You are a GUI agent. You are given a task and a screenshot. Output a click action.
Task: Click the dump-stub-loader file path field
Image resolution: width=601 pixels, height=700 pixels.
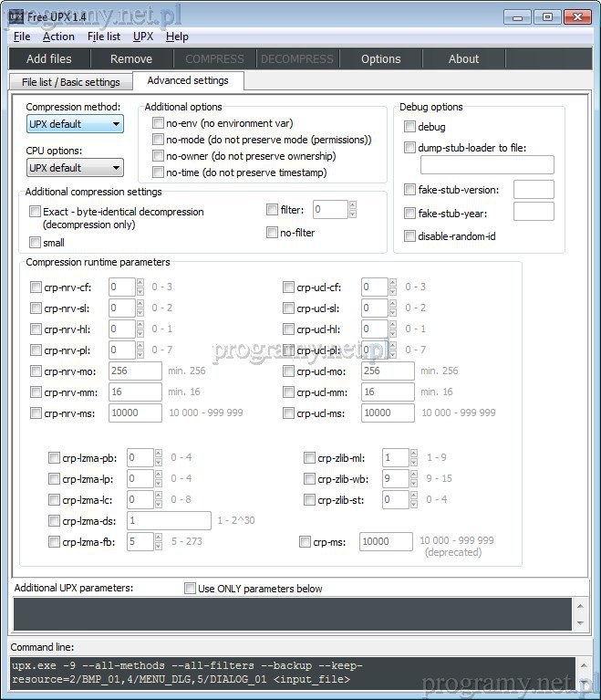click(x=487, y=165)
